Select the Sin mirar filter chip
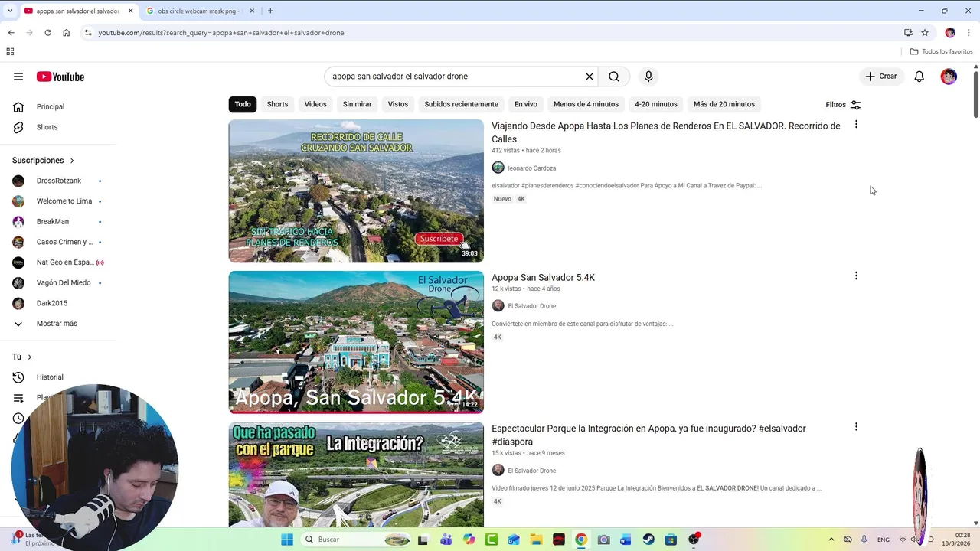 [x=357, y=104]
